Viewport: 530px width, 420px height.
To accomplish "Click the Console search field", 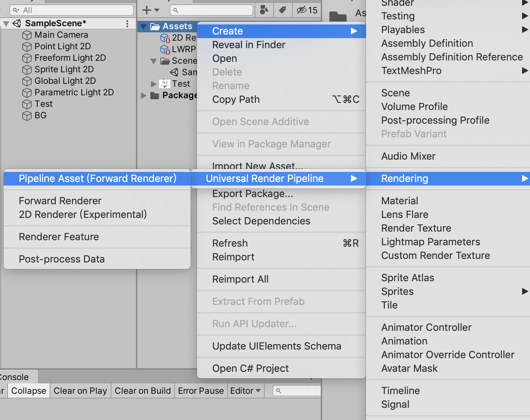I will 297,391.
